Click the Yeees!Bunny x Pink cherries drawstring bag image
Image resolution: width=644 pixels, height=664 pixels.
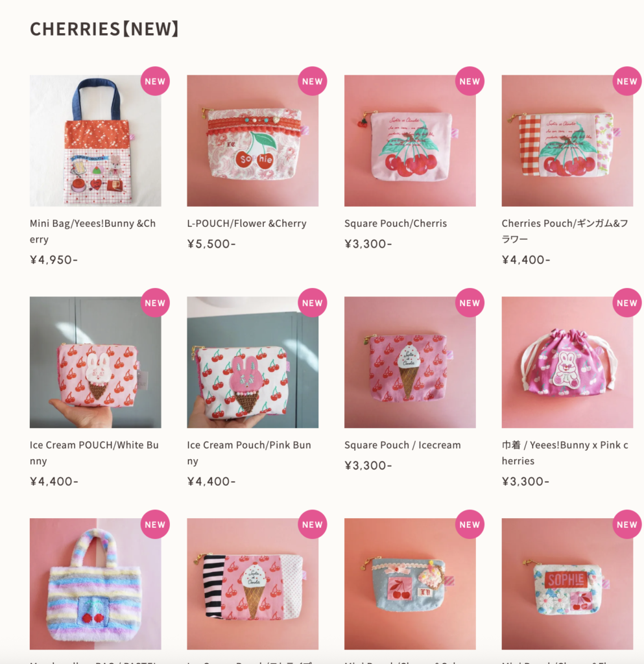[x=567, y=362]
